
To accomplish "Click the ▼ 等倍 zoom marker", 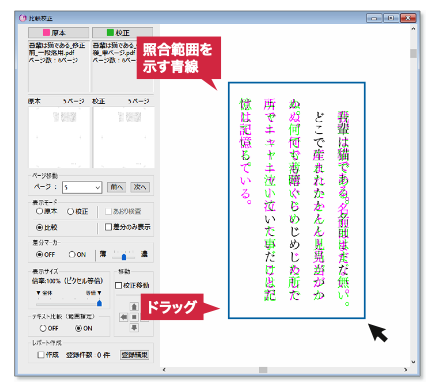I will [94, 293].
